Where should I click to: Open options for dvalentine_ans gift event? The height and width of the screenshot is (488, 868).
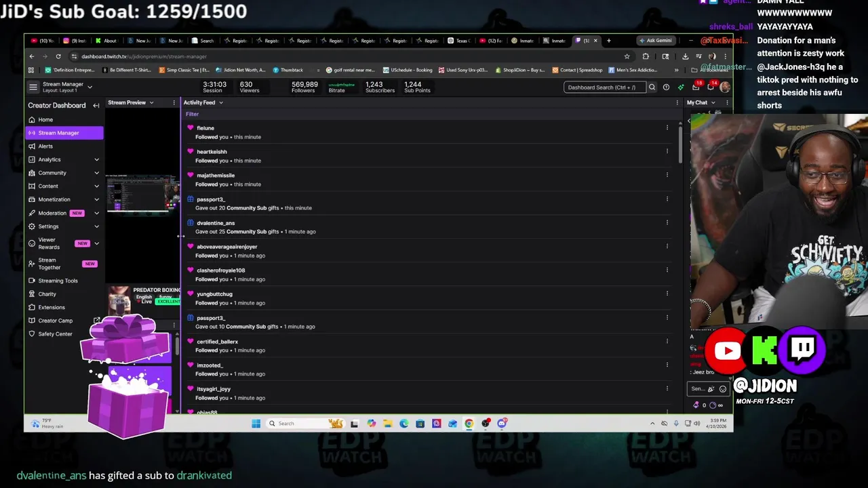click(x=667, y=222)
